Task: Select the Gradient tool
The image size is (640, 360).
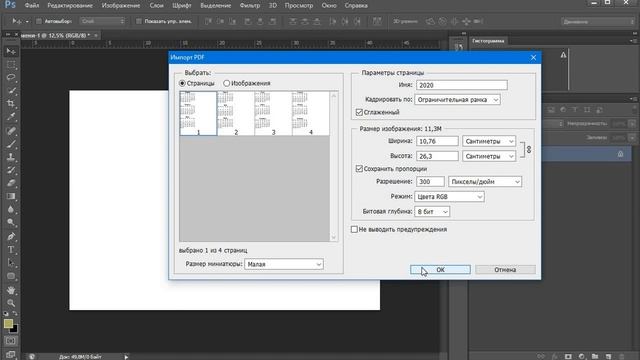Action: click(11, 196)
